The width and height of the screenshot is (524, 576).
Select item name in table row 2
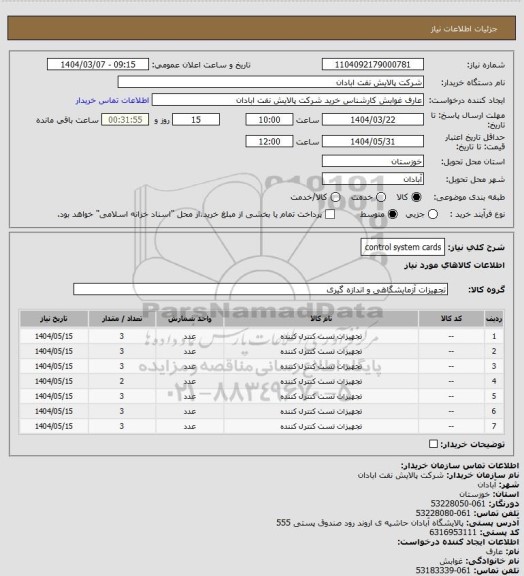[x=321, y=351]
